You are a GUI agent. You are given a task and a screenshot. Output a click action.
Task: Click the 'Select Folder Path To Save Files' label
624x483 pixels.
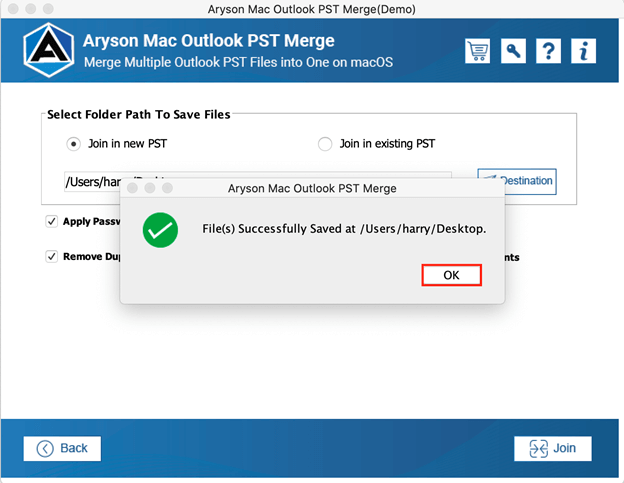pyautogui.click(x=138, y=115)
